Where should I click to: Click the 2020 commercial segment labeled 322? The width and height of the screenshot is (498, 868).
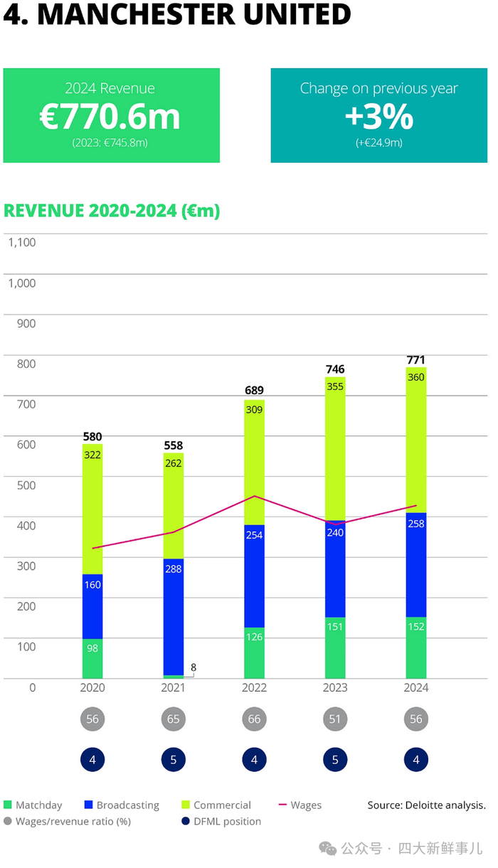pyautogui.click(x=92, y=509)
